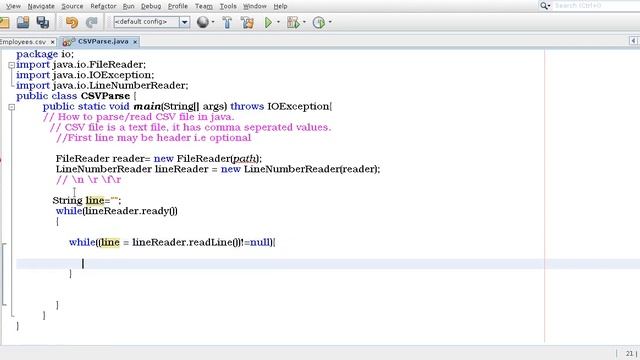Close the CSVParse.java tab
The image size is (640, 360).
click(x=135, y=42)
